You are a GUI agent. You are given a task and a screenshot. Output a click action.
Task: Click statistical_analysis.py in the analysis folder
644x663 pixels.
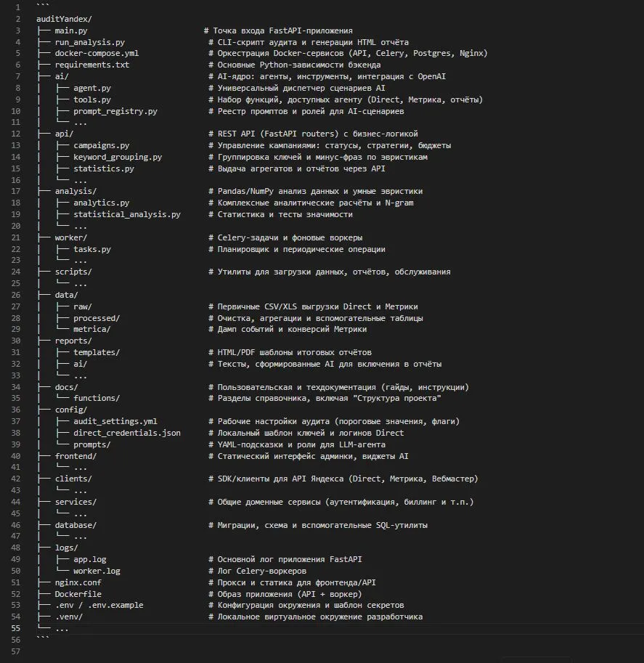(127, 214)
